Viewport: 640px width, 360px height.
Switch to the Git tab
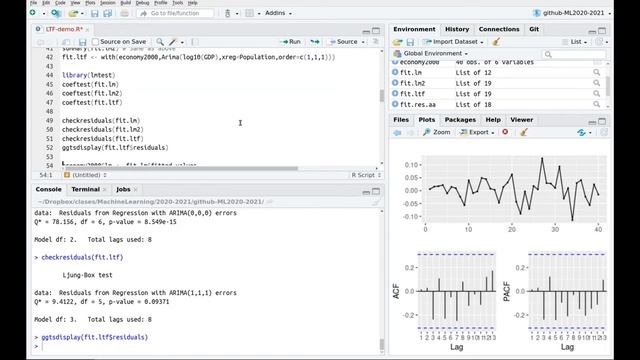coord(534,29)
